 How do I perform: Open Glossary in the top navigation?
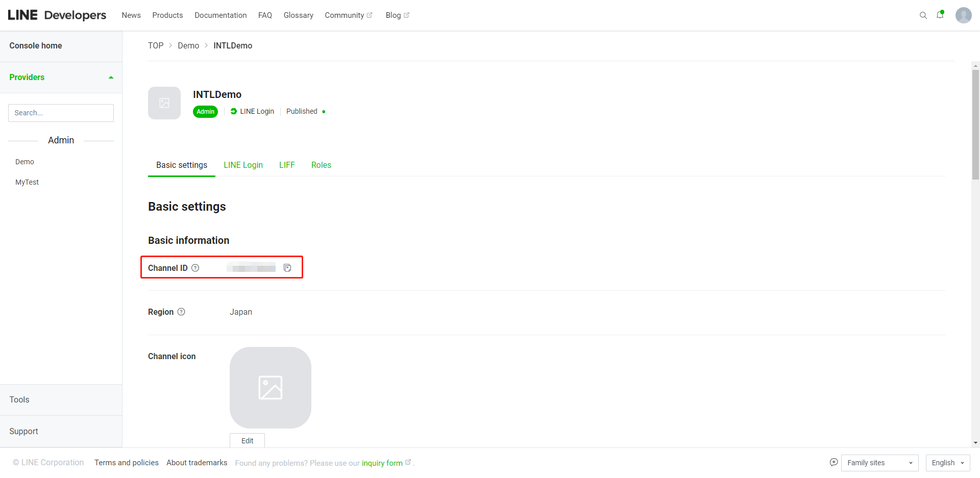[299, 15]
